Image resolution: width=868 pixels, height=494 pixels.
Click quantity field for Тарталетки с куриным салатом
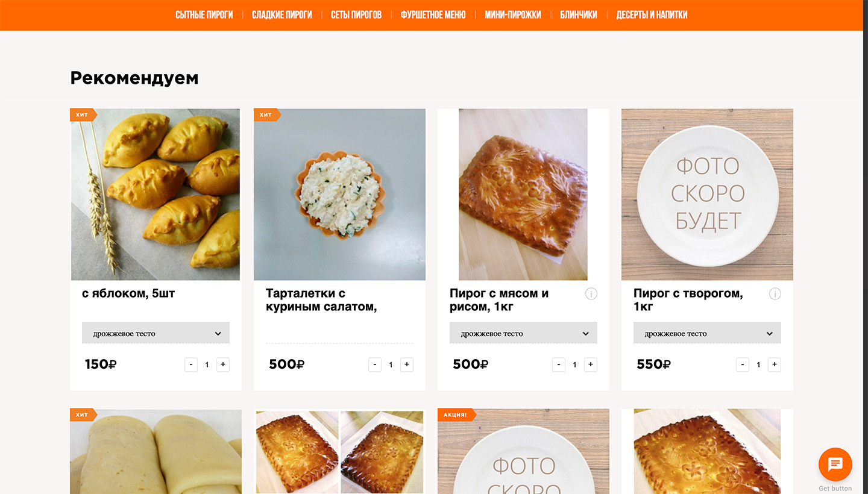tap(391, 364)
